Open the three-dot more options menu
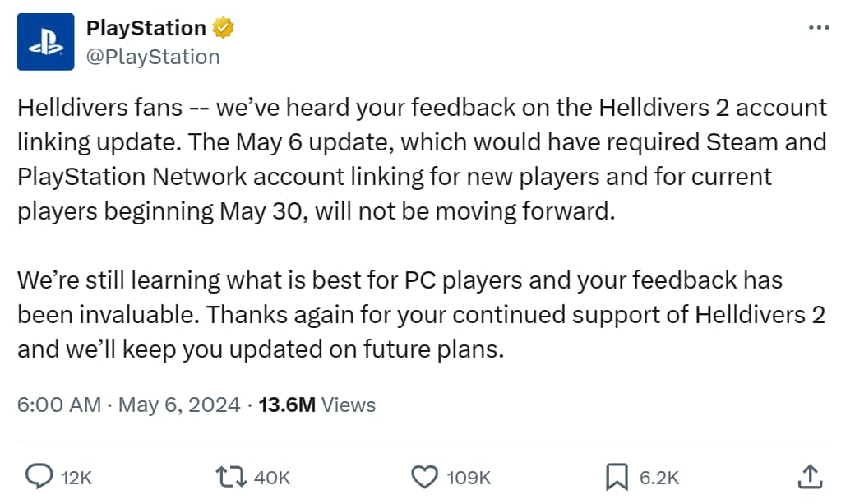Image resolution: width=841 pixels, height=504 pixels. (x=819, y=27)
